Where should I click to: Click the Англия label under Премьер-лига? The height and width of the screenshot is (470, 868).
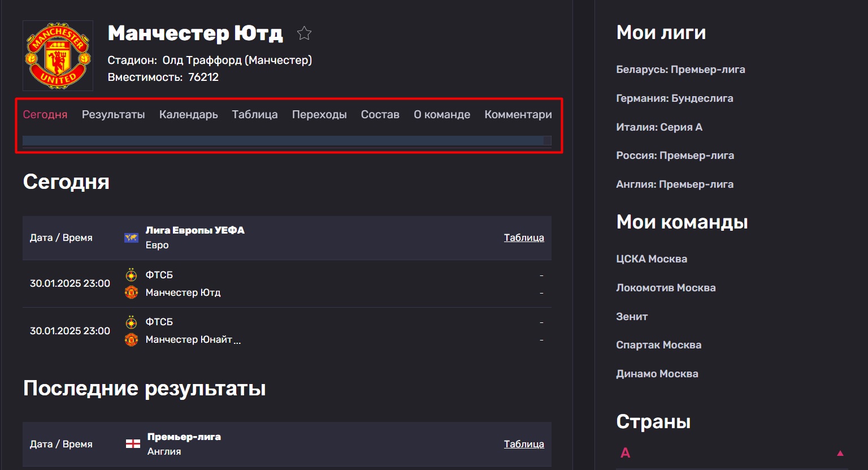tap(164, 451)
